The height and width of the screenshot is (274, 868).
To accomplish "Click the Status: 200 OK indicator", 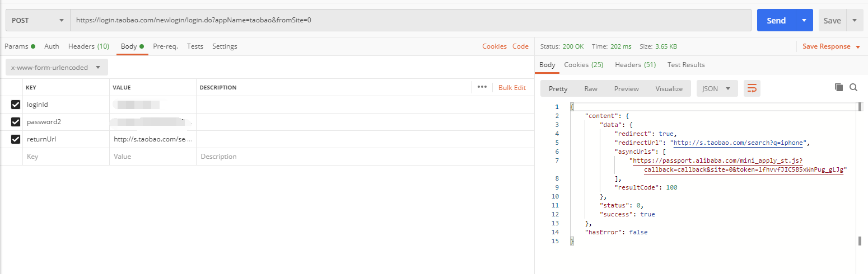I will (x=562, y=46).
